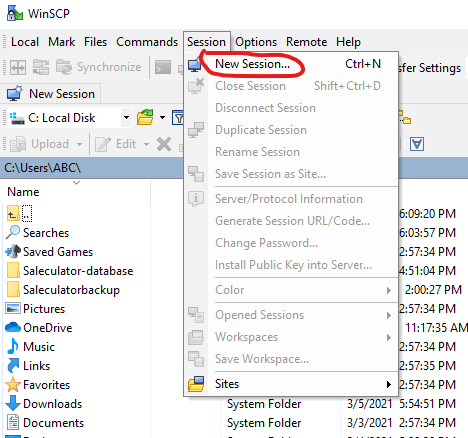Select the Saleculatorbackup folder
This screenshot has height=438, width=468.
[63, 290]
